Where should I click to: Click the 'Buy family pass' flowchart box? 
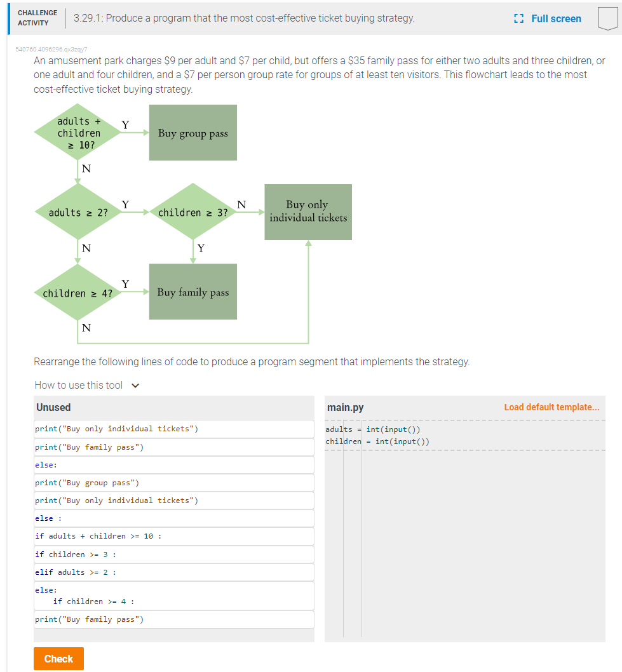(193, 292)
